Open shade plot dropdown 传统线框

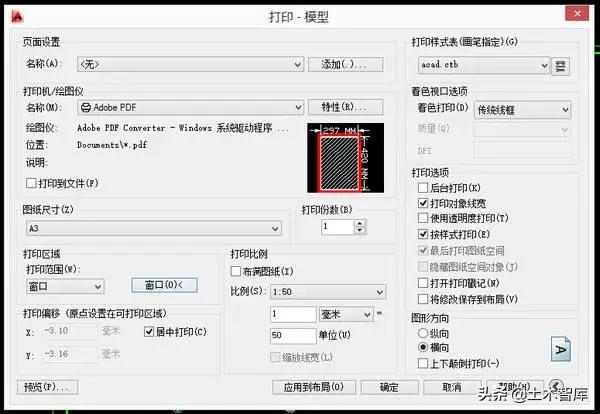click(522, 110)
